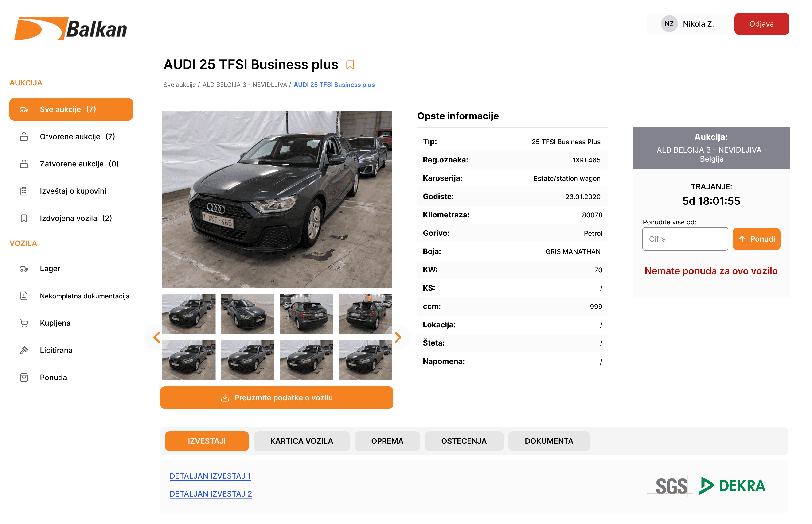Click the color value GRIS MANATHAN

[x=573, y=252]
